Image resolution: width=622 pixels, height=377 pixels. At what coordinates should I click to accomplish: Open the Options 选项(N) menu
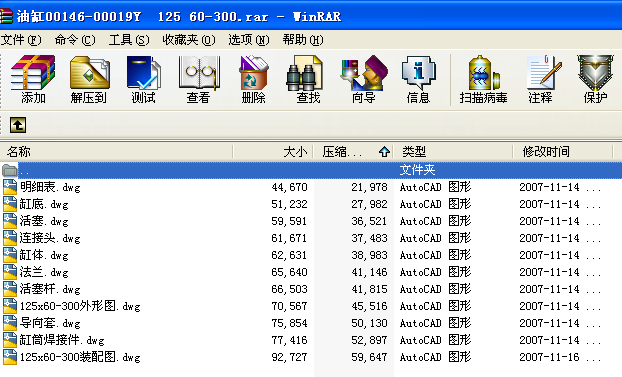pos(249,40)
